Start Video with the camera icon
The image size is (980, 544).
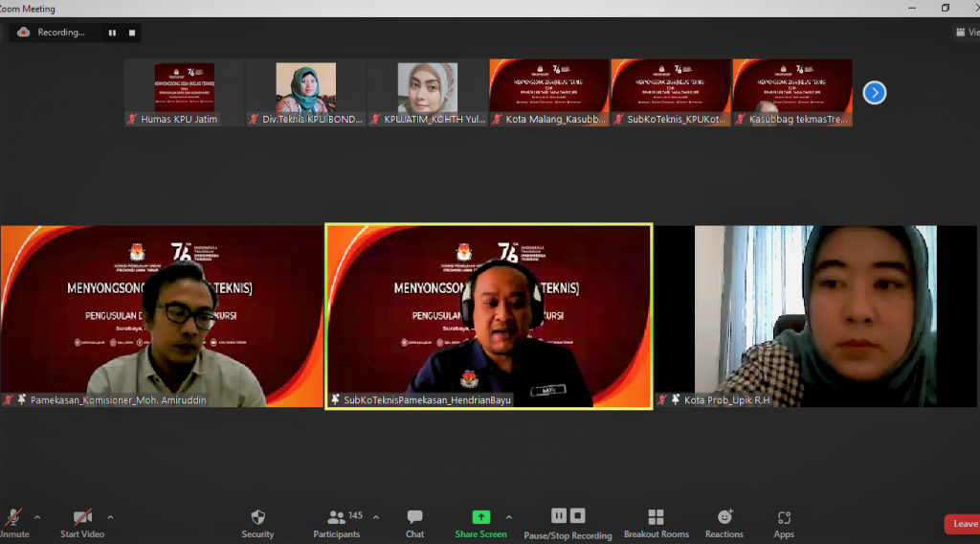click(x=82, y=518)
